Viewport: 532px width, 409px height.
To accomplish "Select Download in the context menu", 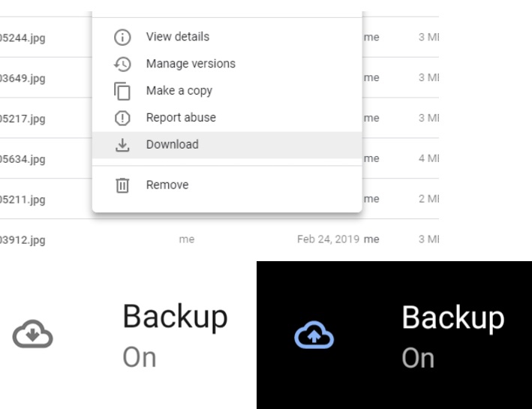I will point(172,145).
